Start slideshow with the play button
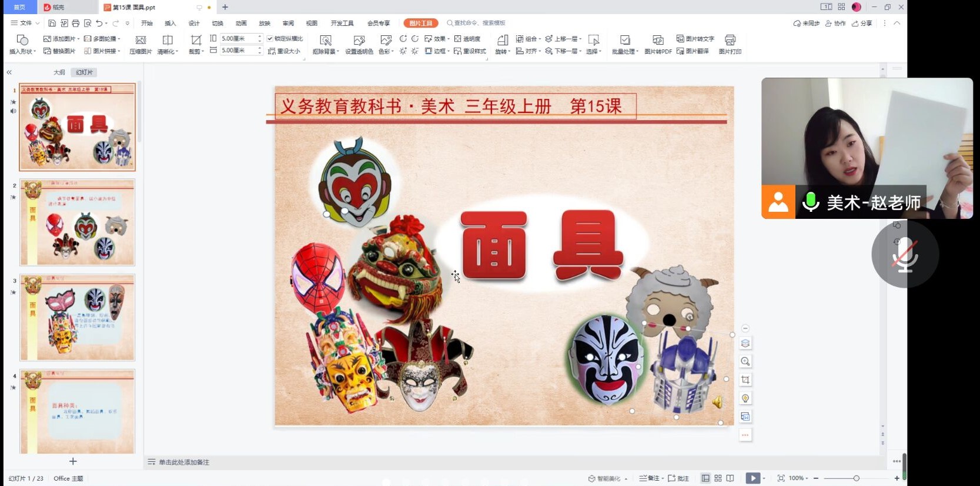This screenshot has width=980, height=486. [752, 478]
